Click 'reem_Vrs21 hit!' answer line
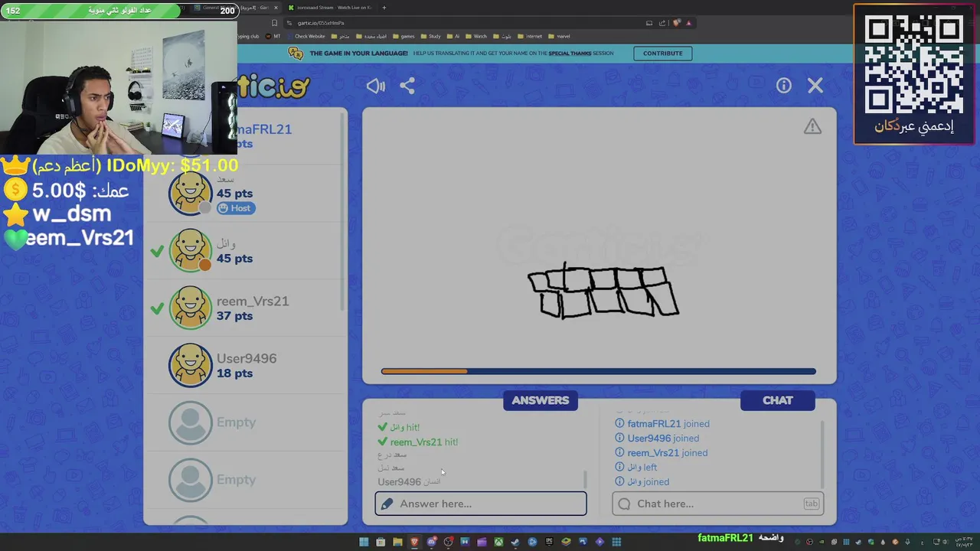The image size is (980, 551). (x=418, y=442)
